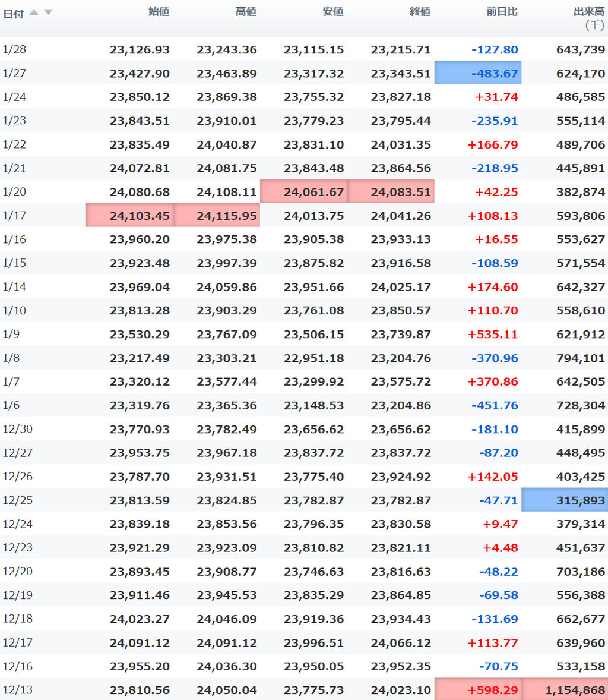The width and height of the screenshot is (608, 700).
Task: Click the -451.76 change value
Action: 495,405
